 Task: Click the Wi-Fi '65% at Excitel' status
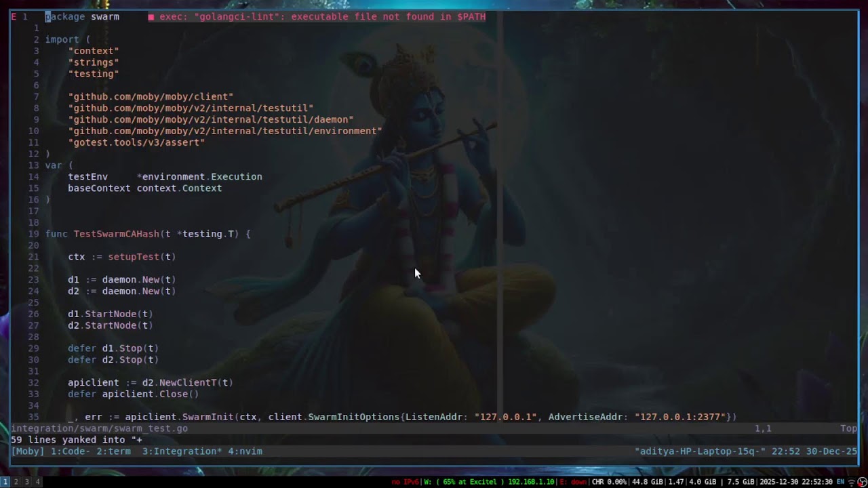[x=465, y=482]
